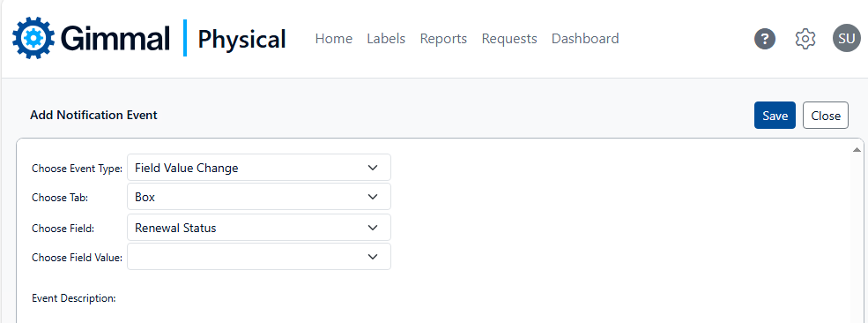Expand the Renewal Status field dropdown

coord(259,227)
